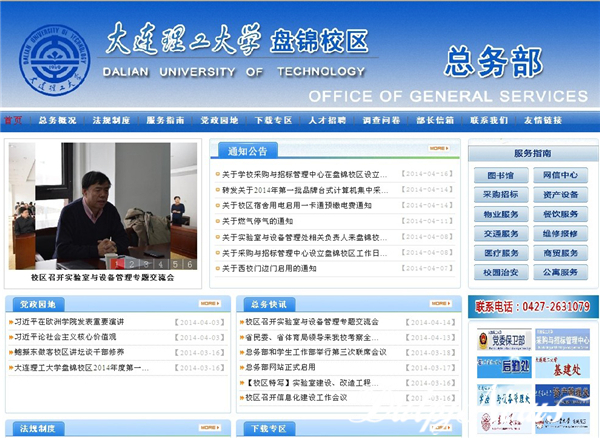
Task: Click the 党委保卫部 banner image
Action: (504, 339)
